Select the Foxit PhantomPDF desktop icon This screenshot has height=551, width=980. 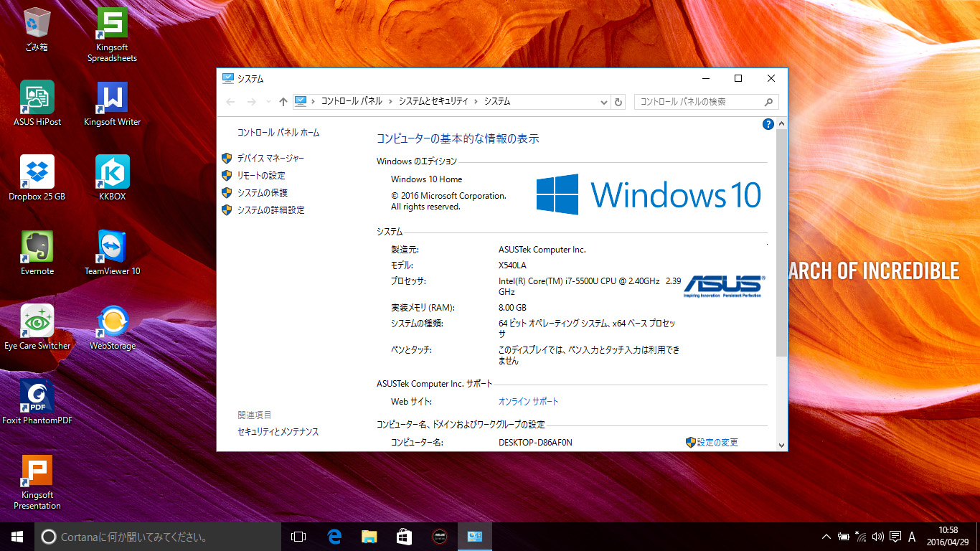coord(37,402)
